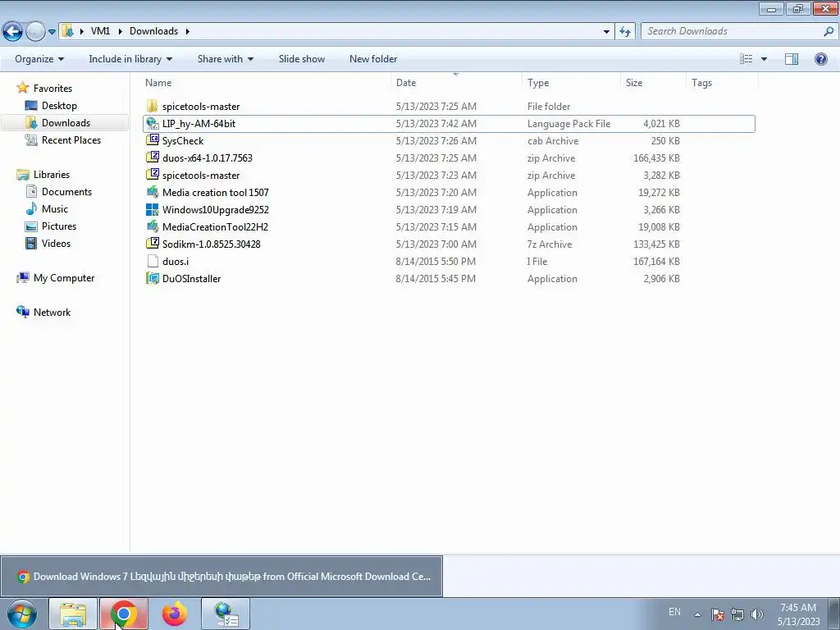Screen dimensions: 840x630
Task: Select the LIP_hy-AM-64bit language pack icon
Action: [x=153, y=124]
